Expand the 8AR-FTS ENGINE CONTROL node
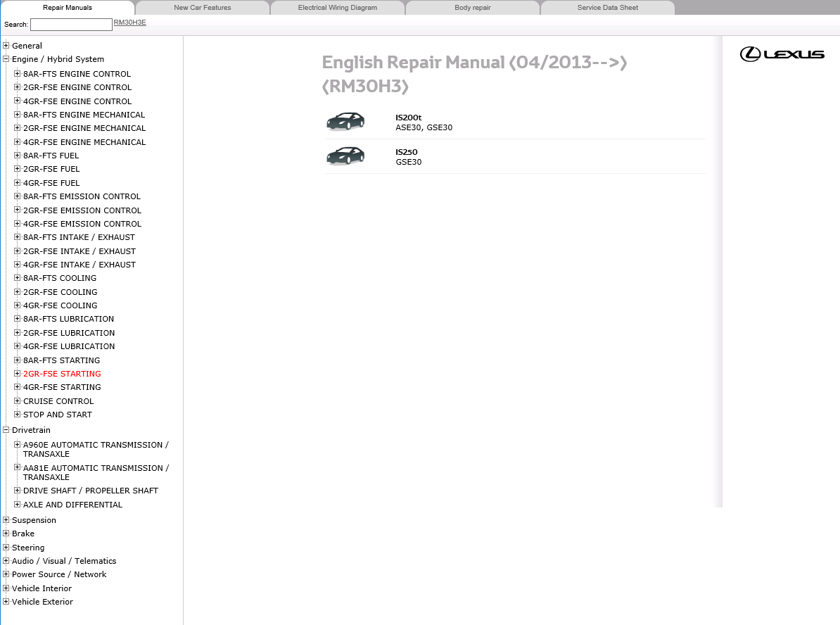Image resolution: width=840 pixels, height=625 pixels. [x=17, y=73]
